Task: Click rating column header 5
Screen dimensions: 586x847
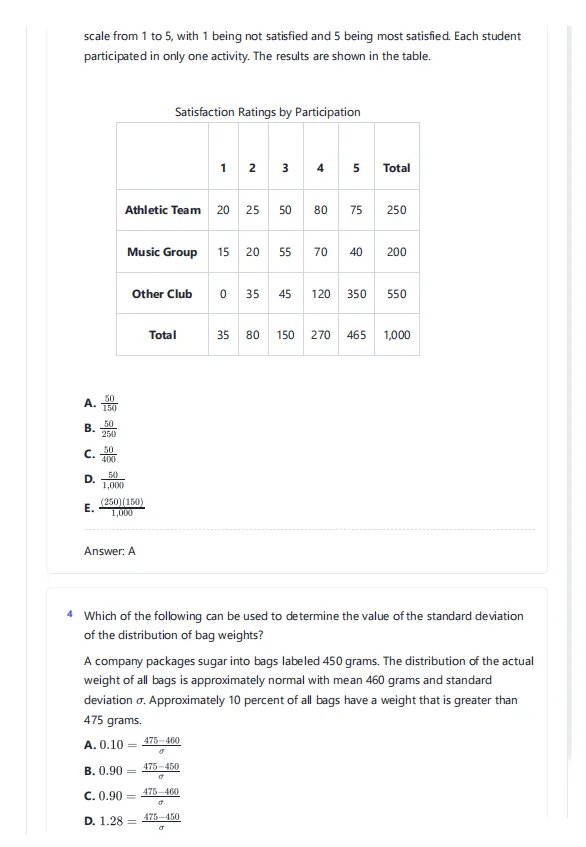Action: coord(356,168)
